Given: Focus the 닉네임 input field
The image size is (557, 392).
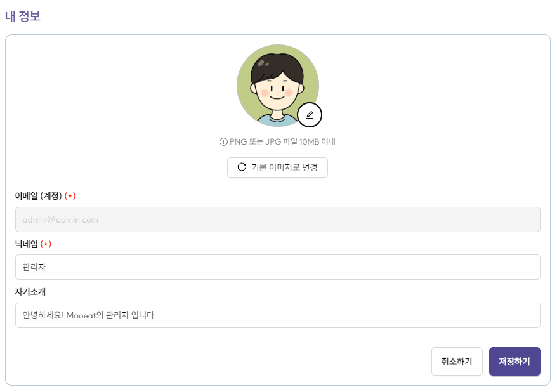Looking at the screenshot, I should [278, 267].
